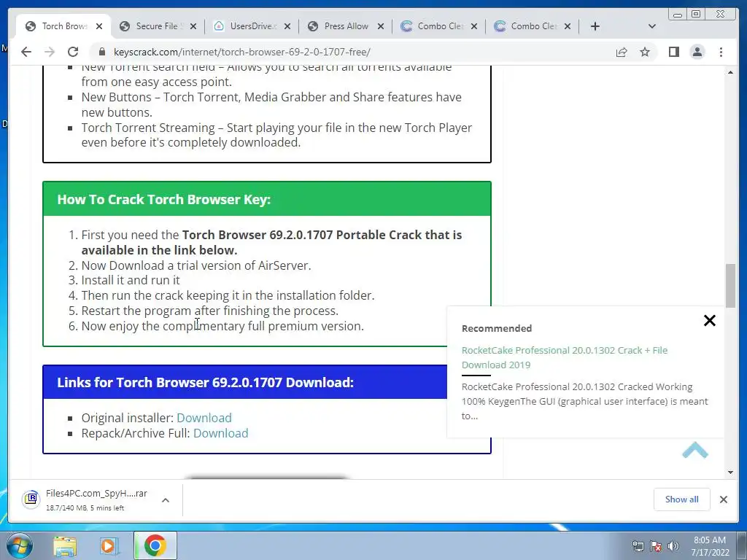The height and width of the screenshot is (560, 747).
Task: Click Show all downloads
Action: [x=682, y=499]
